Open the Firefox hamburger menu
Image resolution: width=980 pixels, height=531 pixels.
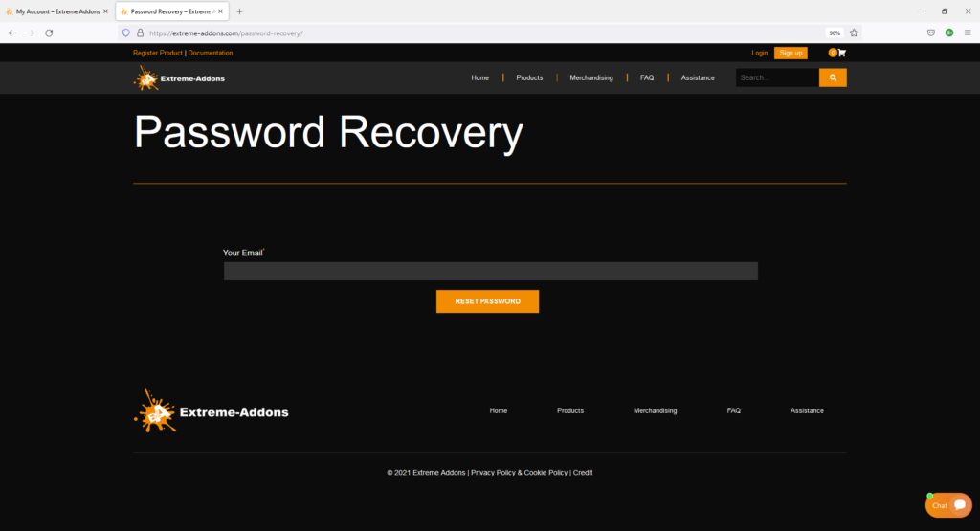968,33
